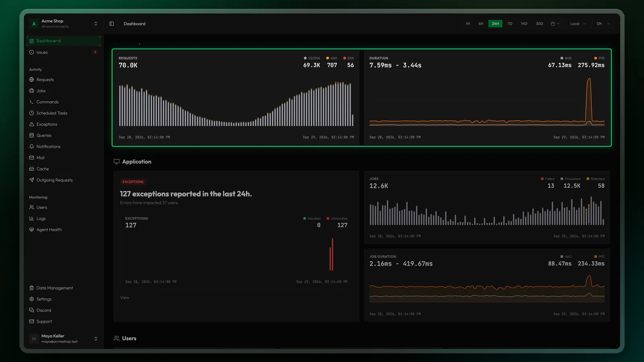Click the Scheduled Tasks clock icon
Viewport: 644px width, 362px height.
pos(31,113)
